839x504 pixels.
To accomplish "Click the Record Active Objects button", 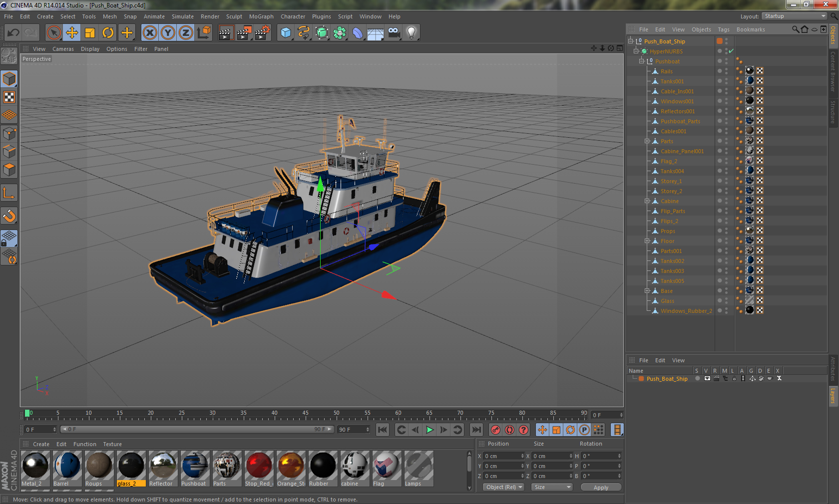I will tap(495, 430).
